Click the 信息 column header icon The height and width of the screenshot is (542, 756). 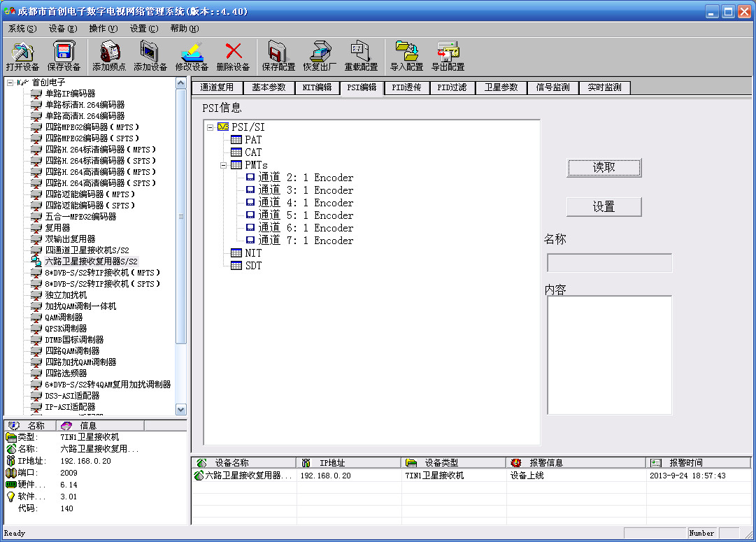point(66,425)
